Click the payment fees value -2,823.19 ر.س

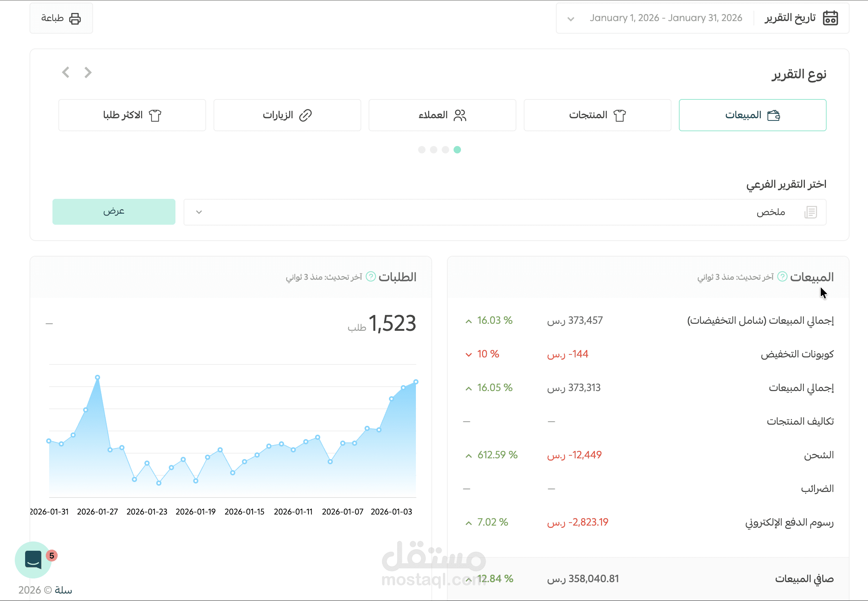578,522
